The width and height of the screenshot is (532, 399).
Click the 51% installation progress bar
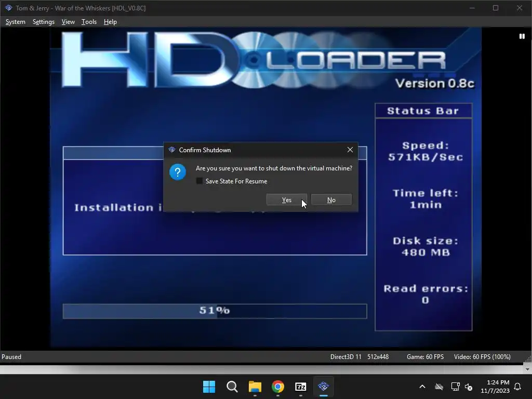click(x=215, y=311)
